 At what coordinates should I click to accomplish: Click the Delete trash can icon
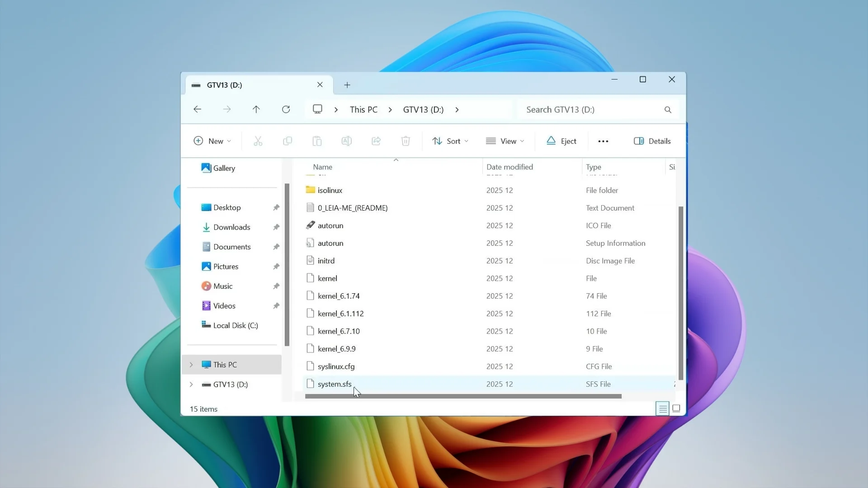click(x=406, y=141)
